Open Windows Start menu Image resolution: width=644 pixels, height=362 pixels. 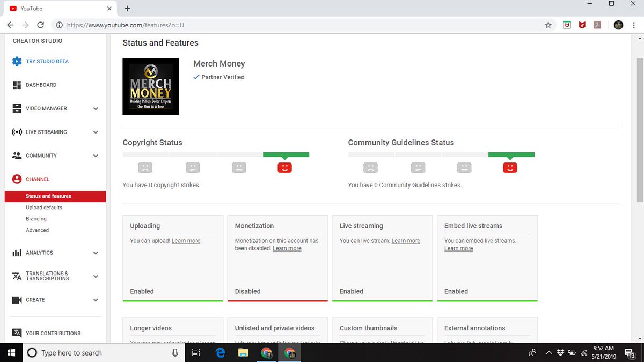coord(10,352)
